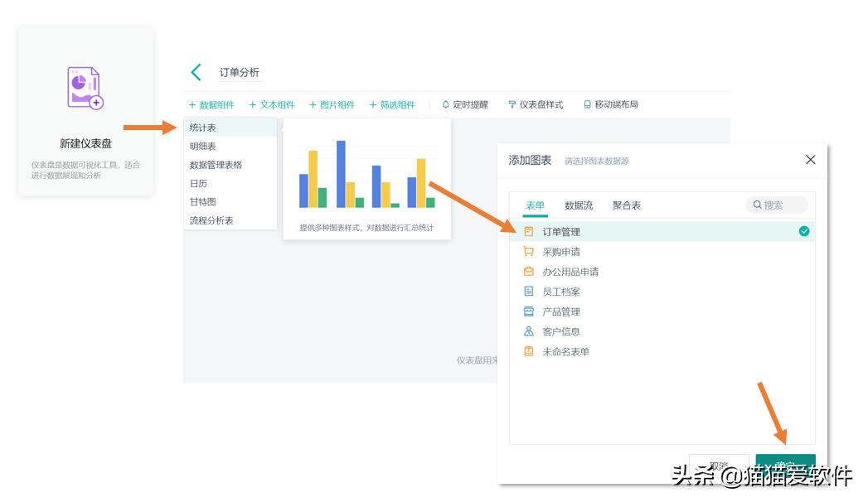
Task: Click the 产品管理 product icon
Action: click(x=529, y=311)
